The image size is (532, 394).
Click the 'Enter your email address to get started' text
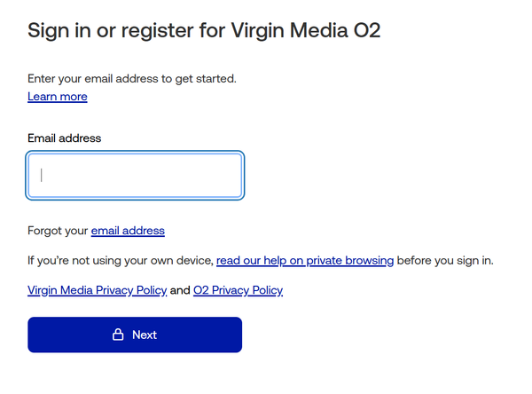(x=132, y=79)
